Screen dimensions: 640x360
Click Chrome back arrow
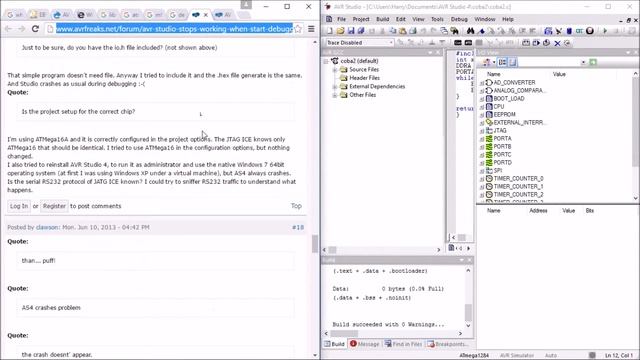pos(9,29)
